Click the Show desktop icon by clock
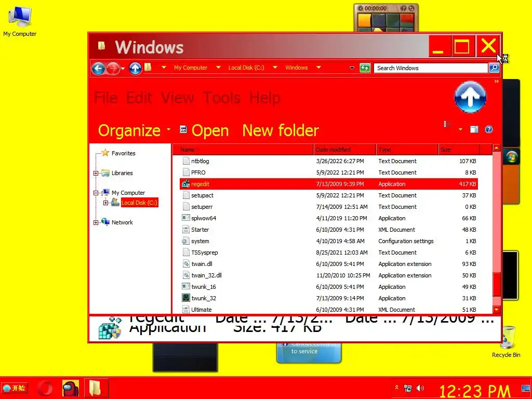Image resolution: width=532 pixels, height=399 pixels. click(x=526, y=388)
